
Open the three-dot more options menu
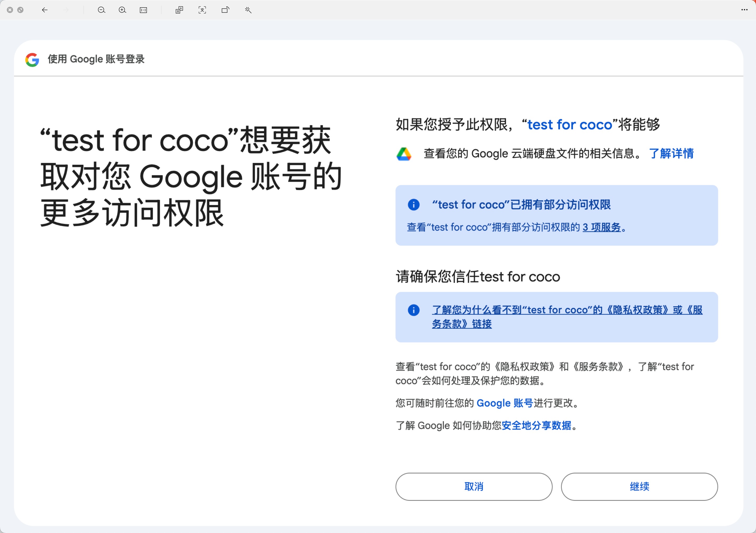(744, 10)
